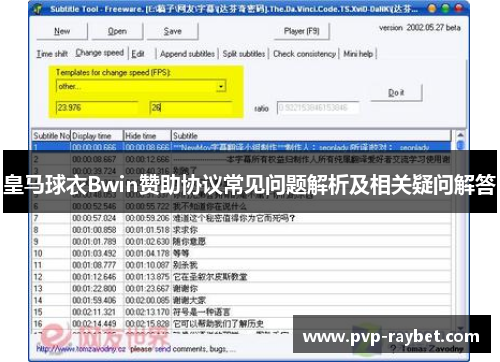The width and height of the screenshot is (500, 362).
Task: Expand the FPS templates dropdown arrow
Action: tap(221, 86)
